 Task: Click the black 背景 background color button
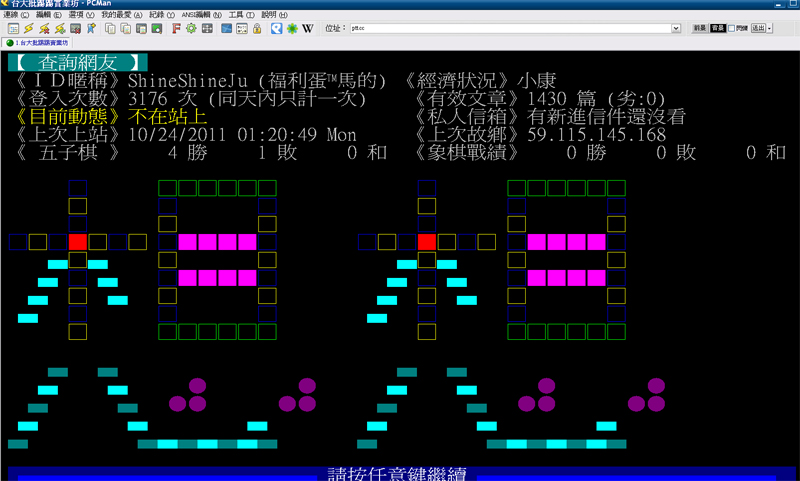pyautogui.click(x=718, y=28)
